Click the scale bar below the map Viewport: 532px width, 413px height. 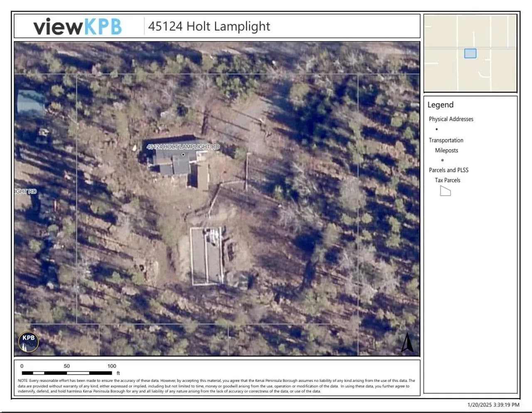[66, 373]
